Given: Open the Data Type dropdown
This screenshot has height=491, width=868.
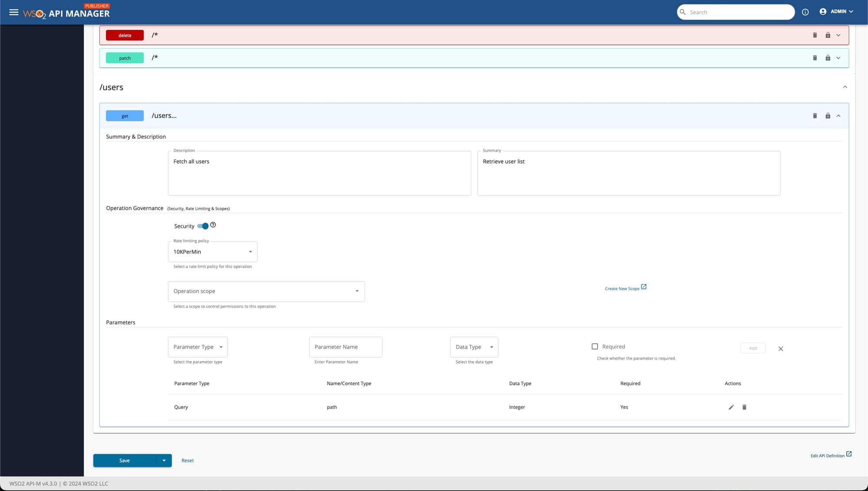Looking at the screenshot, I should point(474,347).
